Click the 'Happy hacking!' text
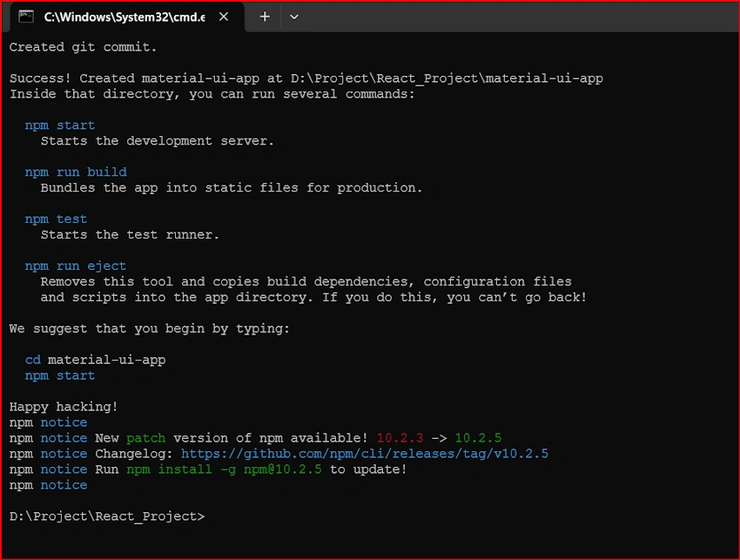 tap(64, 407)
